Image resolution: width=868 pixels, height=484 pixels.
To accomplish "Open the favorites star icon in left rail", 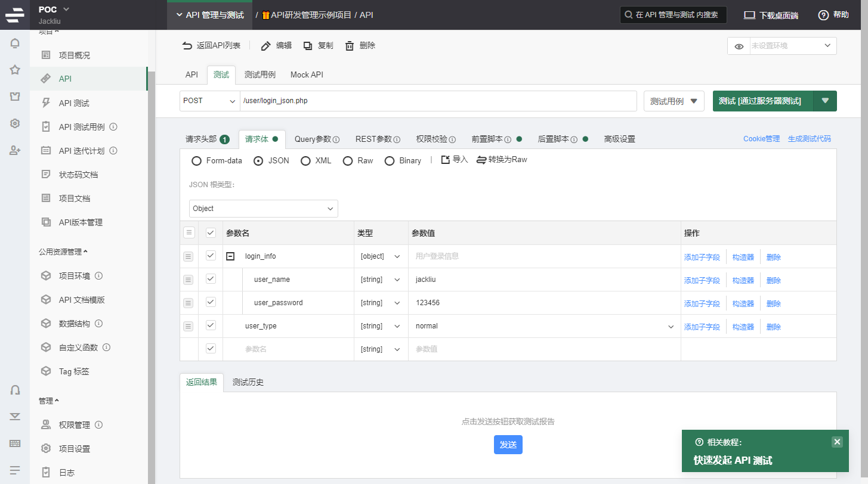I will point(15,70).
